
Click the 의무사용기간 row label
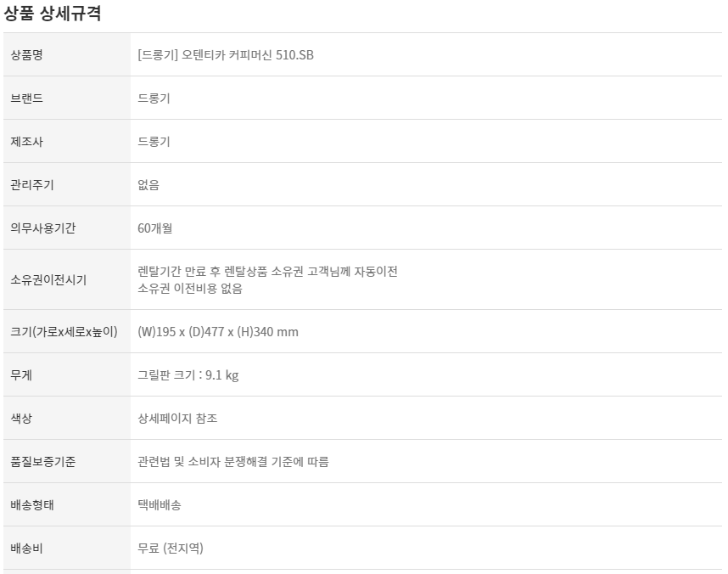[42, 228]
